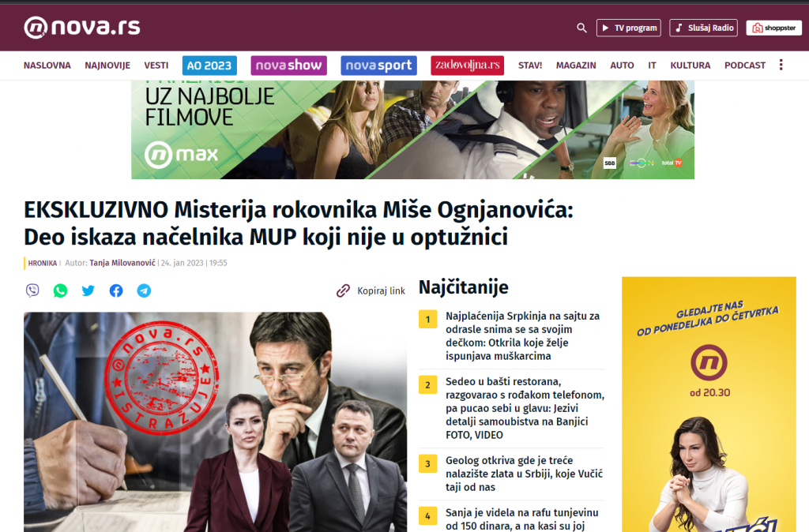Go to the NASLOVNA menu item
The height and width of the screenshot is (532, 809).
tap(47, 65)
